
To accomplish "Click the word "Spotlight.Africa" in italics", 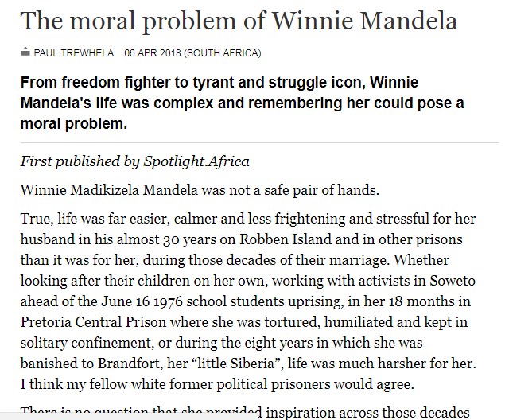I will [x=196, y=161].
